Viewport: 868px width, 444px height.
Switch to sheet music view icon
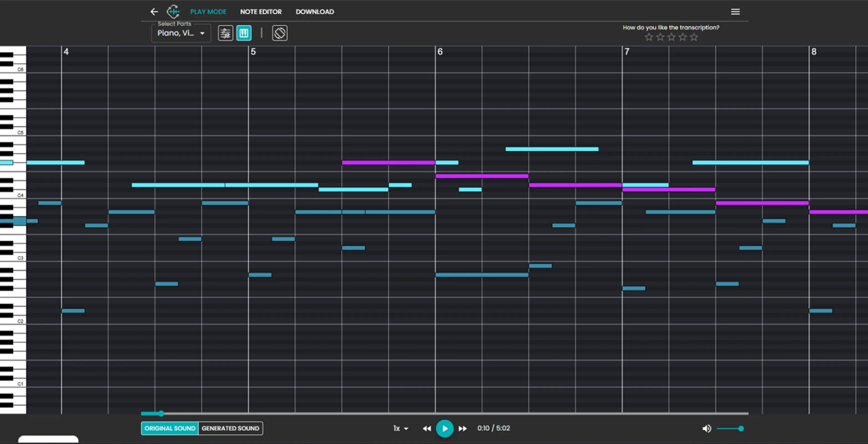coord(225,33)
